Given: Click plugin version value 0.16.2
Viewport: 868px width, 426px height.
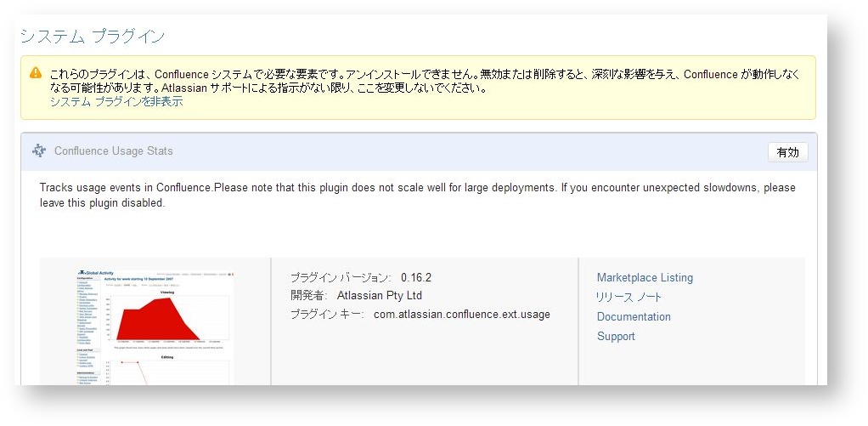Looking at the screenshot, I should (416, 277).
